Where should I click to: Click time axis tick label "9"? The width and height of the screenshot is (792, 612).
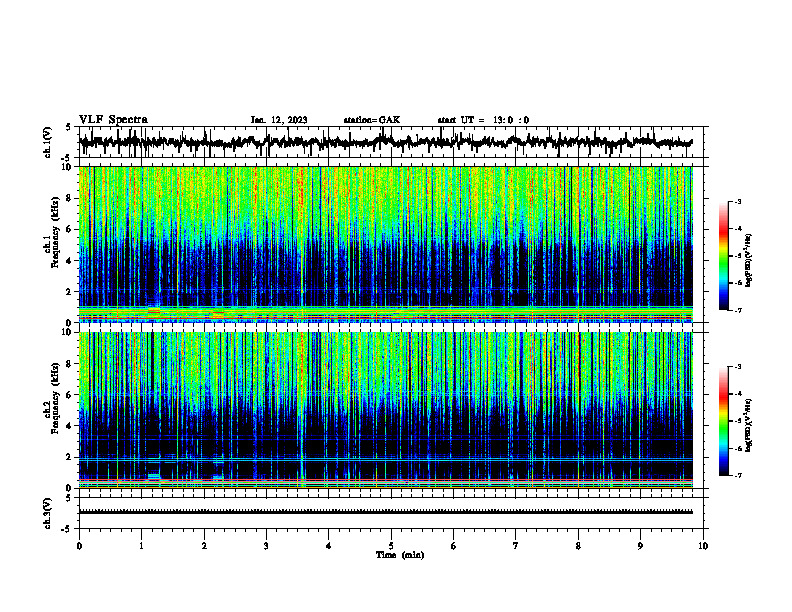point(640,546)
